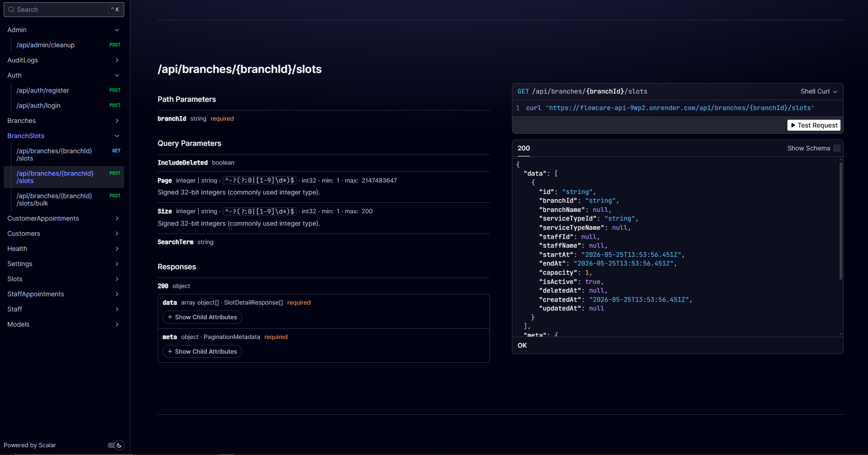Image resolution: width=868 pixels, height=455 pixels.
Task: Expand the AuditLogs section
Action: pyautogui.click(x=117, y=60)
